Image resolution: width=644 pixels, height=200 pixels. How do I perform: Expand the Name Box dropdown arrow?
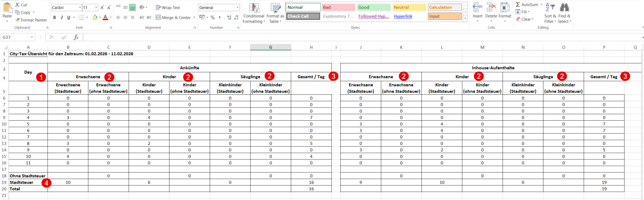click(x=32, y=37)
